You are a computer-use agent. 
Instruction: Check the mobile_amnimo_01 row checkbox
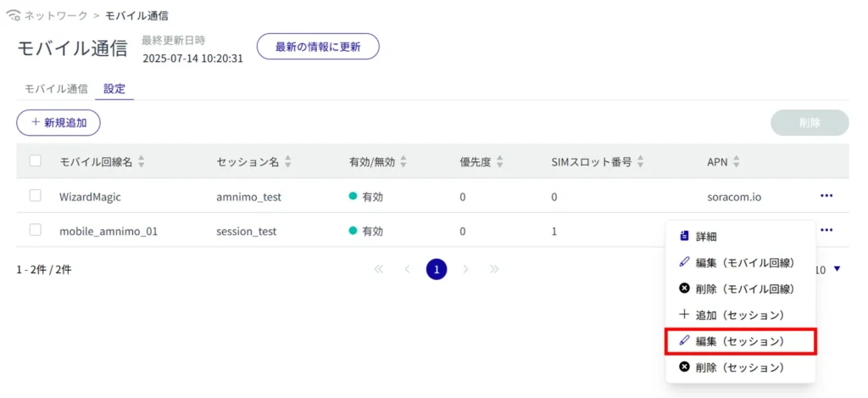pyautogui.click(x=36, y=230)
